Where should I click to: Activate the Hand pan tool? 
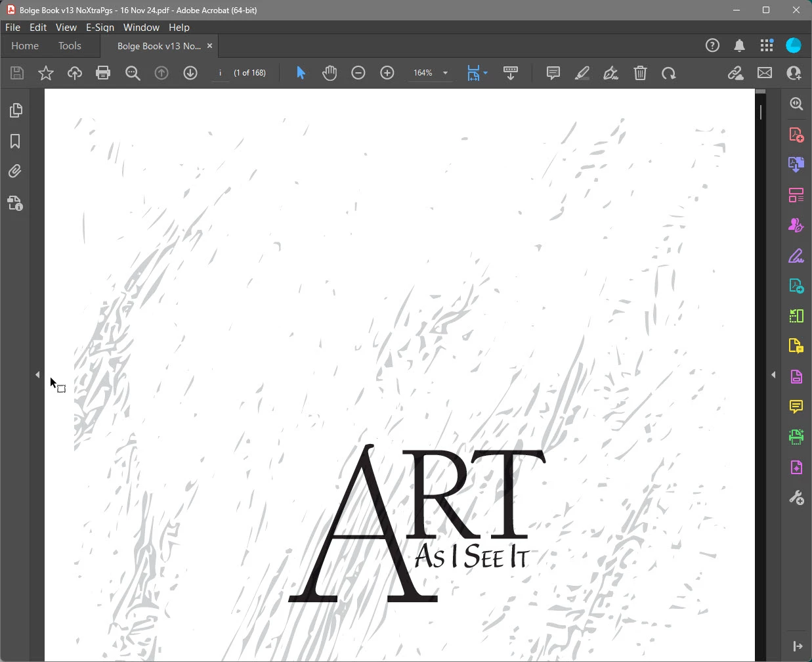330,73
